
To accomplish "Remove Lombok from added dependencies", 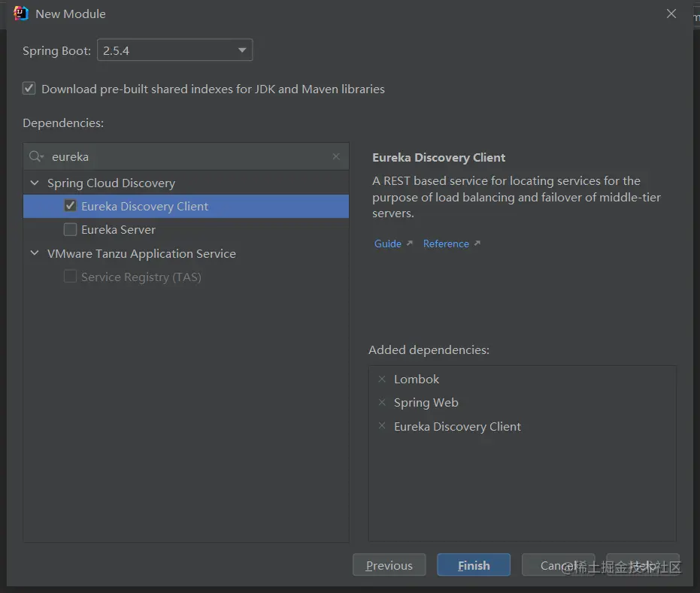I will (382, 380).
